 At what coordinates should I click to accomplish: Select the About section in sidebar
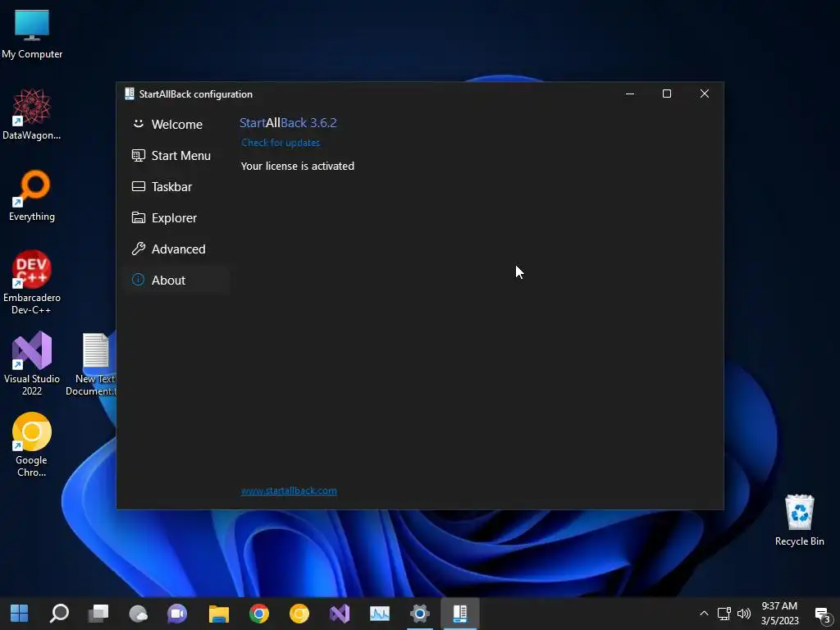pyautogui.click(x=176, y=280)
